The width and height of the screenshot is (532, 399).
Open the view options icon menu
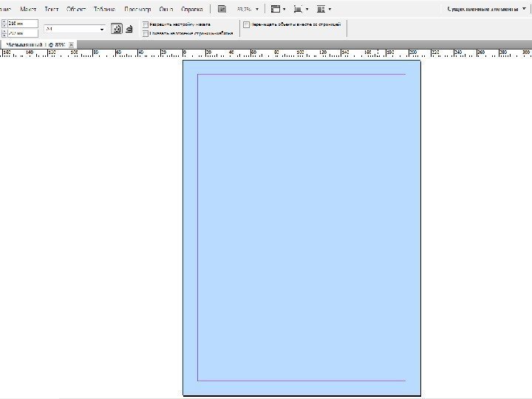279,9
